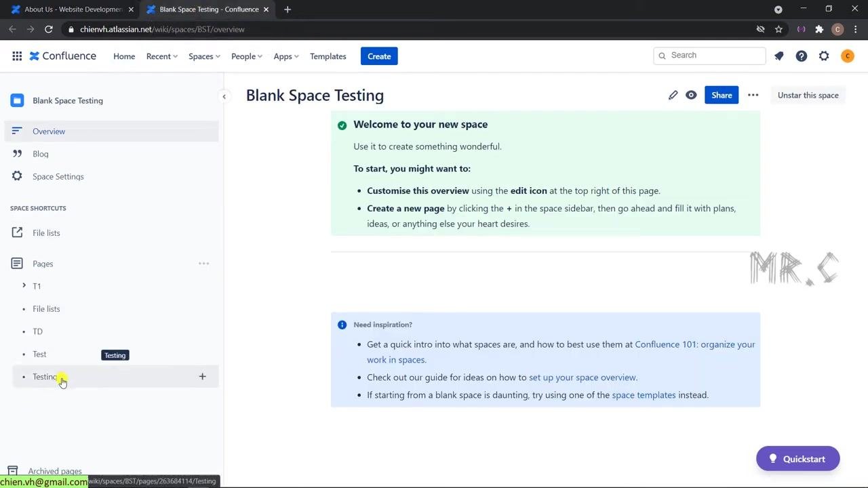Click the Confluence logo
868x488 pixels.
63,56
